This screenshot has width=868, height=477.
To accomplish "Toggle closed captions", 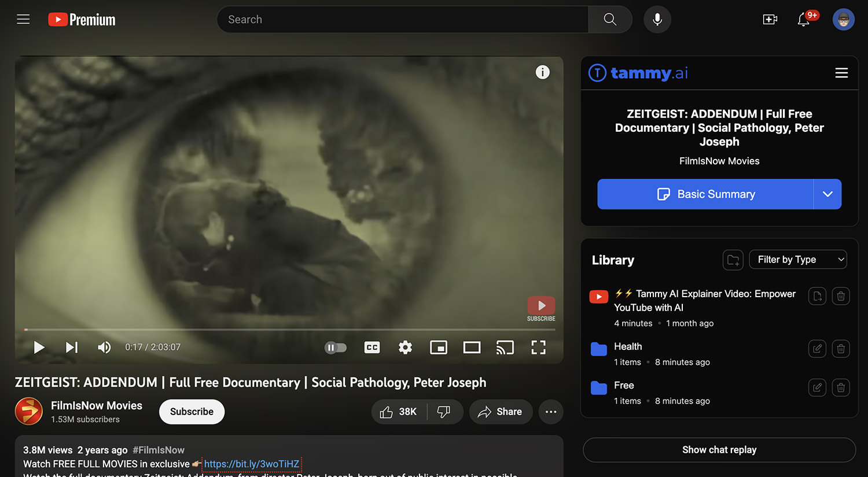I will click(x=372, y=347).
